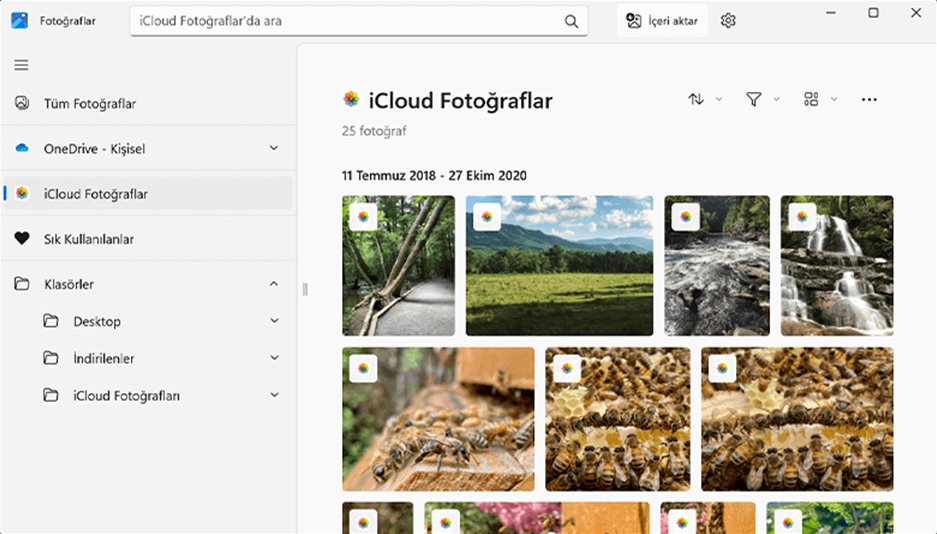
Task: Open Klasörler in the sidebar
Action: click(148, 284)
